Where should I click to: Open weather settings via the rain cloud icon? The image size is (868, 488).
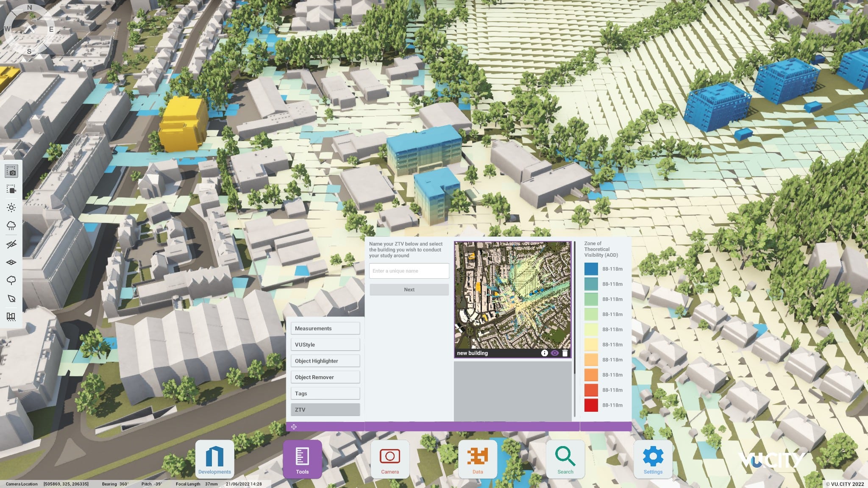click(x=12, y=226)
